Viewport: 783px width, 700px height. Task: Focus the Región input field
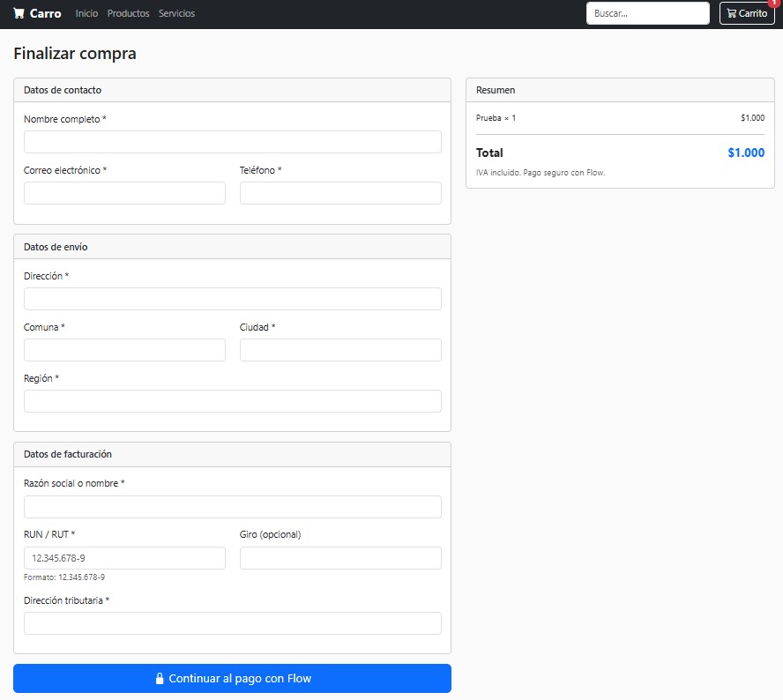tap(233, 401)
